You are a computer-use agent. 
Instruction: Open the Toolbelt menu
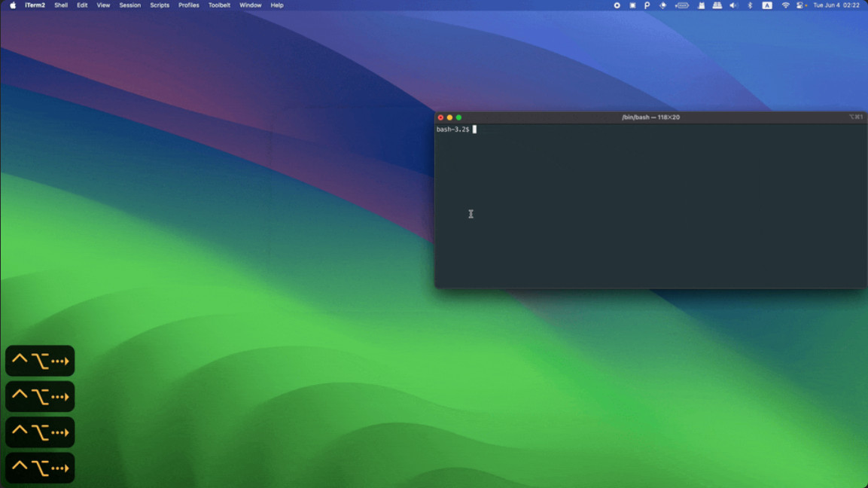point(219,5)
